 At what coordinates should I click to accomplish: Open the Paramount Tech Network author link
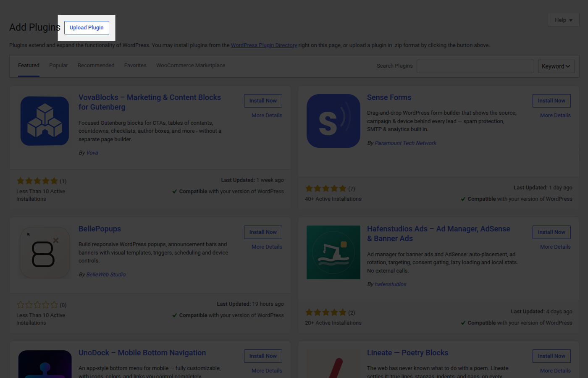[x=405, y=143]
